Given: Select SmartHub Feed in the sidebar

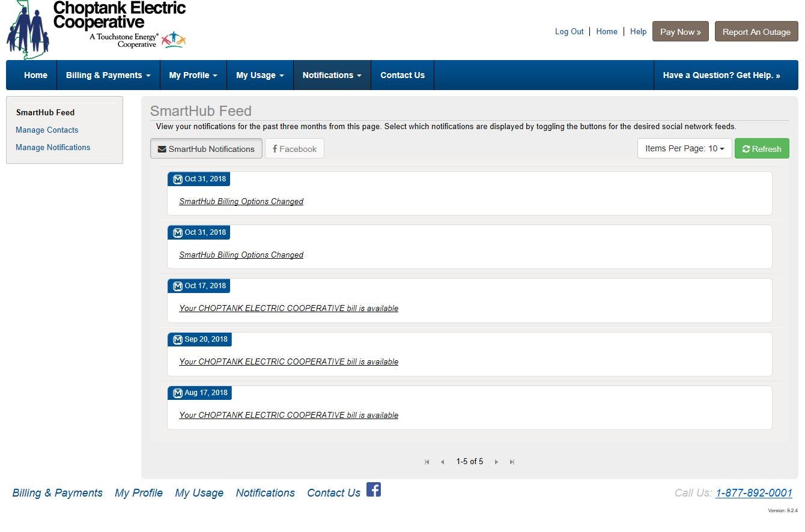Looking at the screenshot, I should point(46,112).
